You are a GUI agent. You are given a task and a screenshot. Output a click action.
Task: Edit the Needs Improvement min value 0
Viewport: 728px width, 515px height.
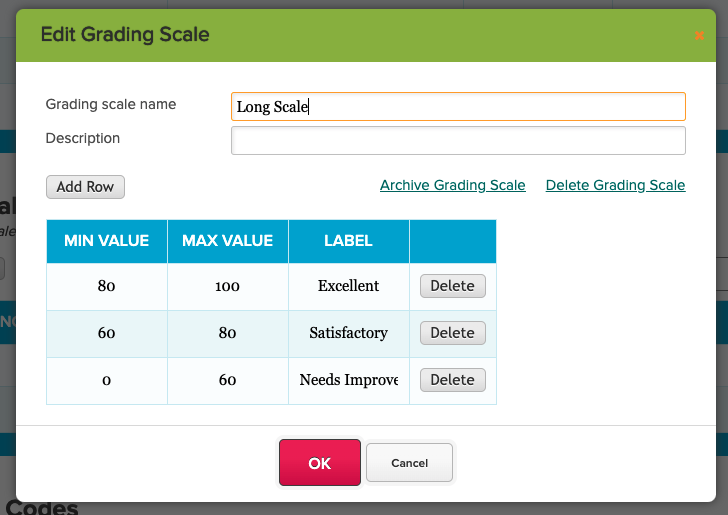(x=107, y=380)
